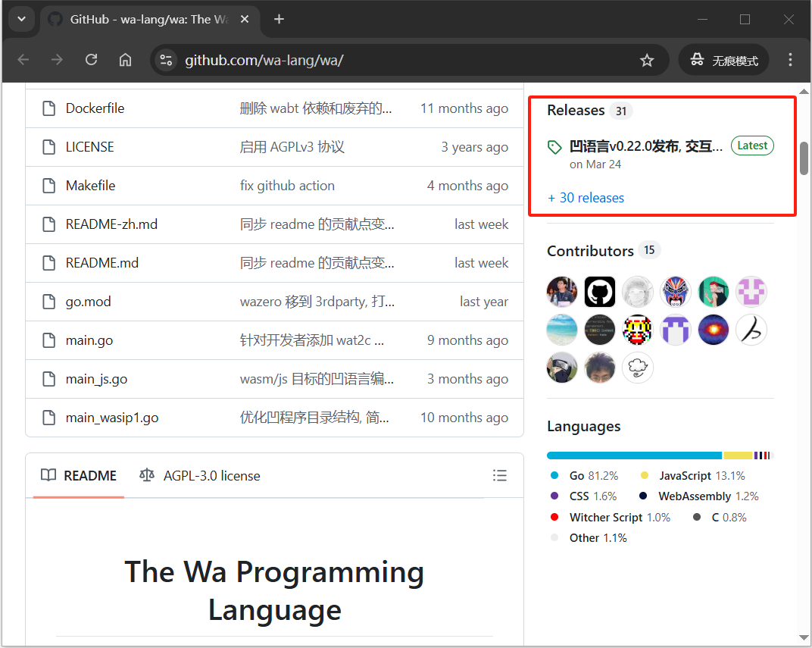Open Chrome's three-dot menu
812x648 pixels.
pyautogui.click(x=790, y=60)
